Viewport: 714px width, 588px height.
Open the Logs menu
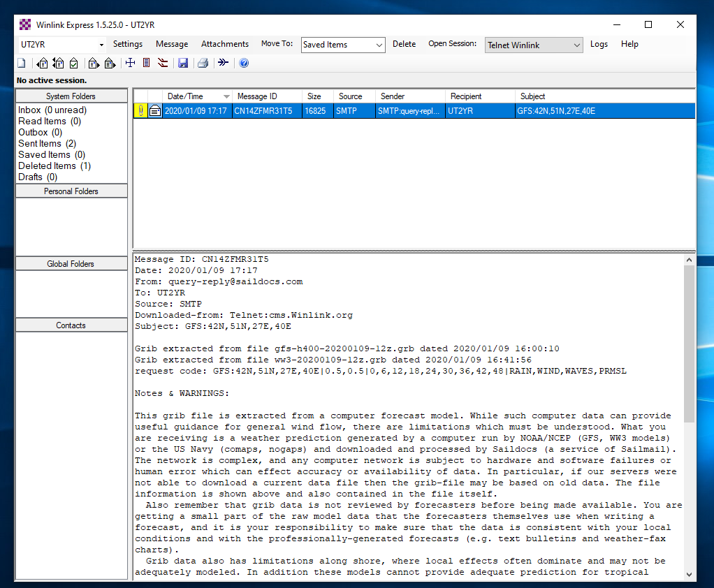click(x=599, y=44)
